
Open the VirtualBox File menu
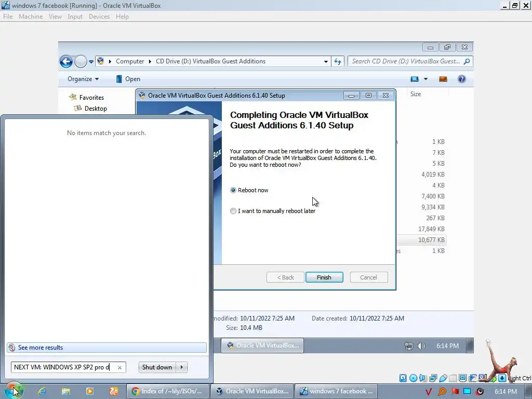[x=8, y=17]
